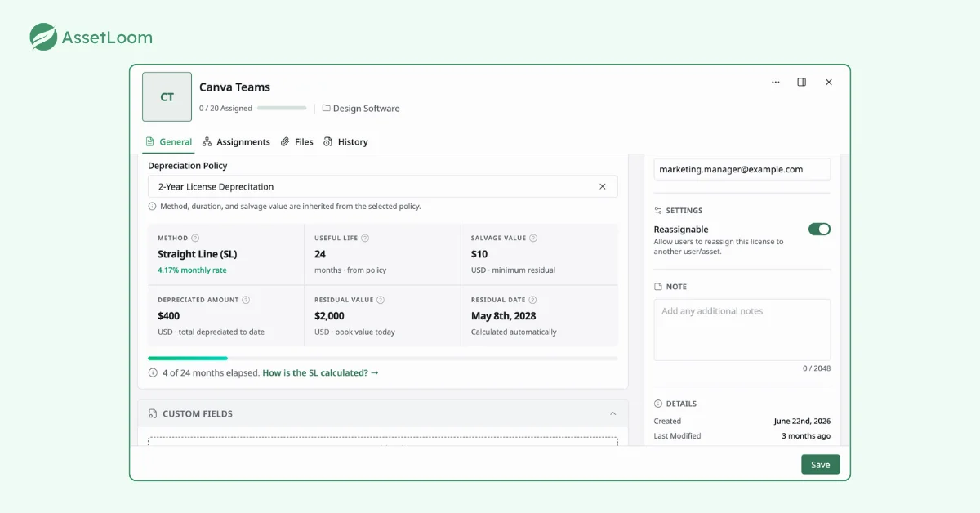Image resolution: width=980 pixels, height=513 pixels.
Task: Click the 'June 22nd, 2026' created date
Action: pos(802,422)
